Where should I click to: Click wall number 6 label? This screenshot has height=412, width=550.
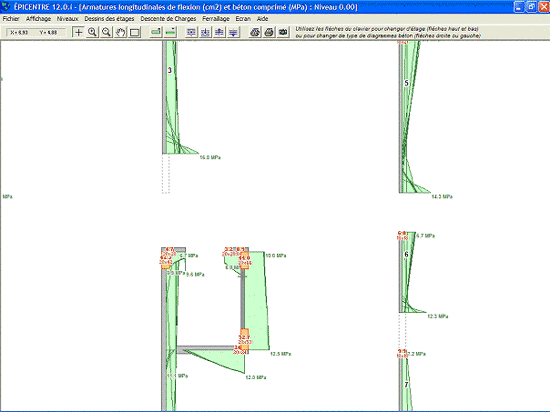(x=406, y=255)
